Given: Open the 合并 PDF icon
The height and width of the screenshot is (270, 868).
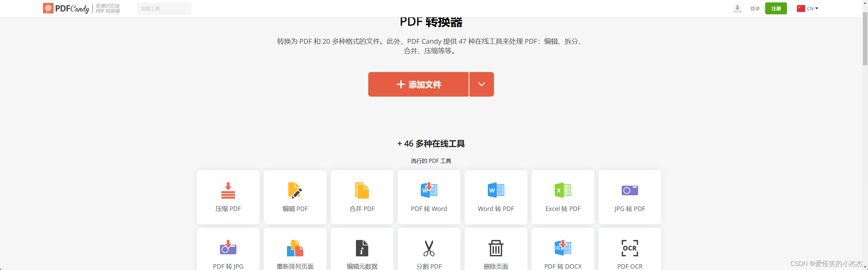Looking at the screenshot, I should (362, 190).
